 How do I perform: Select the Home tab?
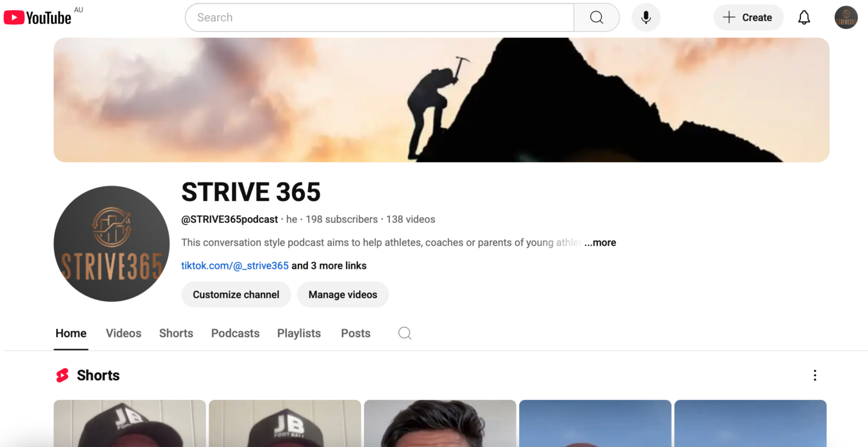[x=71, y=333]
